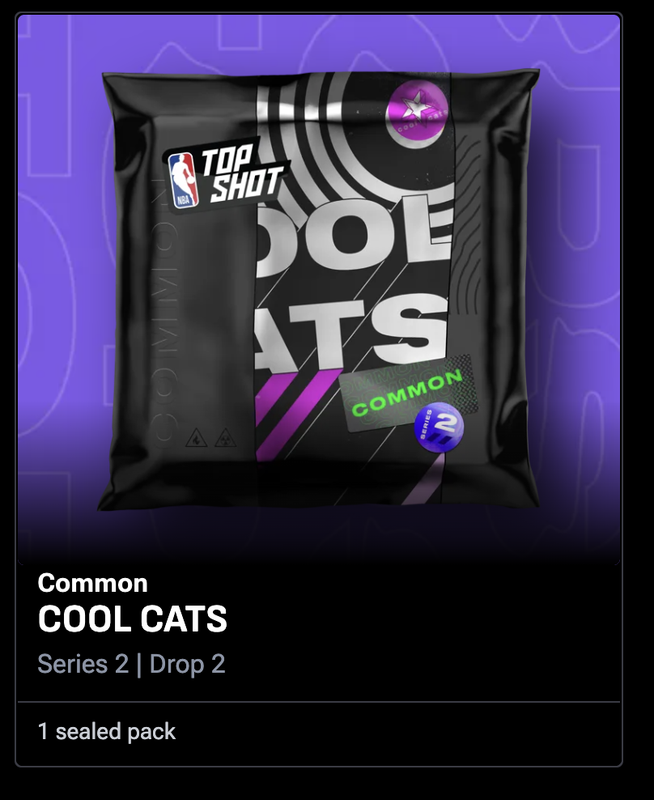Open the Cool Cats pack image
This screenshot has height=800, width=654.
coord(319,290)
